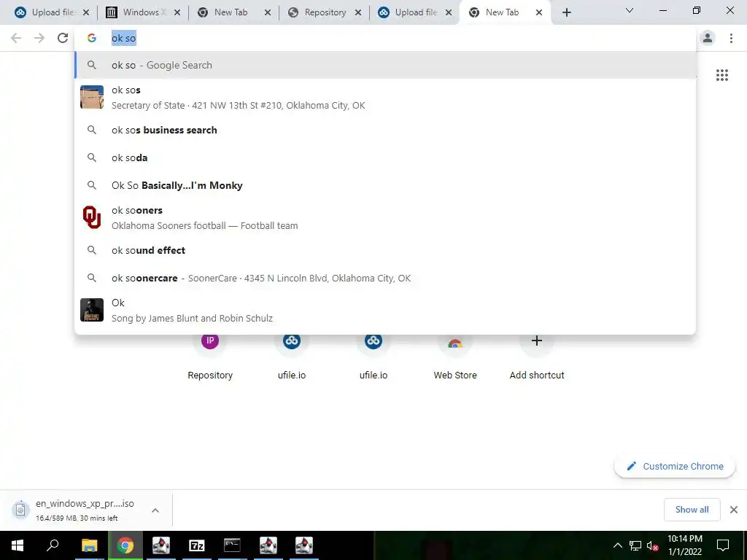747x560 pixels.
Task: Open the notification center icon
Action: coord(723,545)
